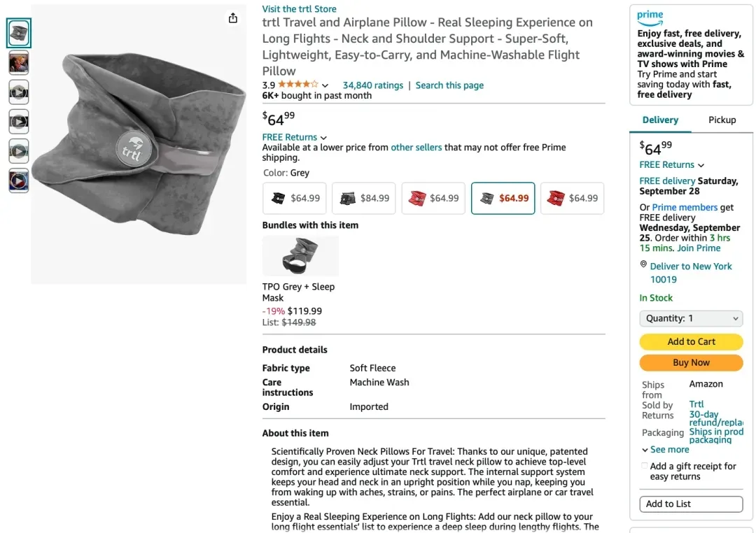756x533 pixels.
Task: Play the last video thumbnail in gallery
Action: pyautogui.click(x=19, y=181)
